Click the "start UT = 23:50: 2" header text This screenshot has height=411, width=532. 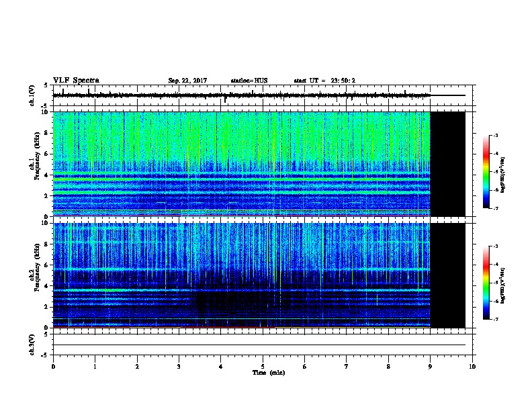click(324, 81)
